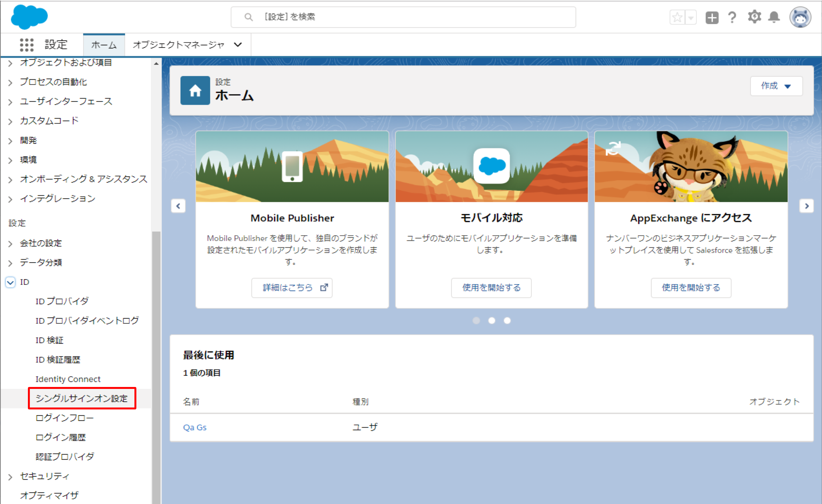Viewport: 822px width, 504px height.
Task: Expand ユーザインターフェース tree node
Action: (10, 102)
